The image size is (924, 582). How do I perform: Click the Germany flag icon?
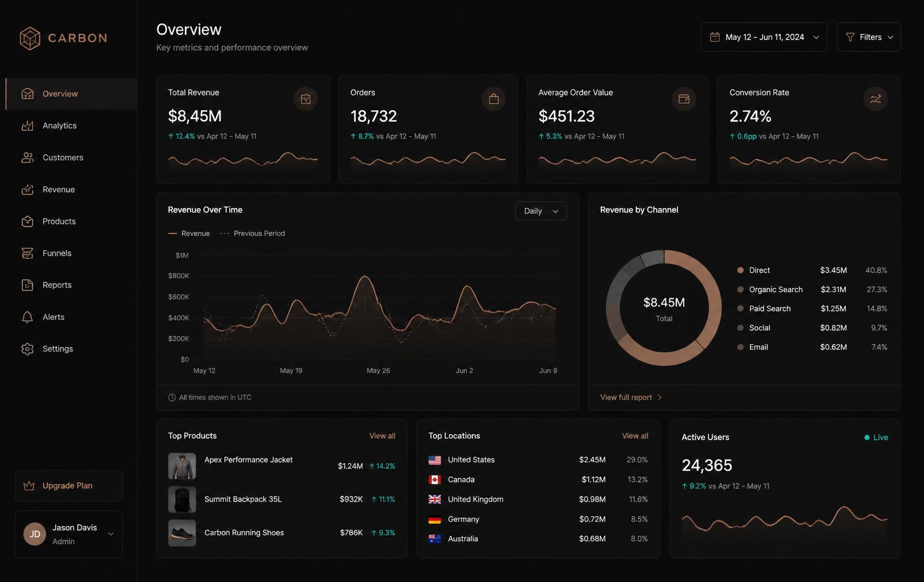pyautogui.click(x=435, y=519)
